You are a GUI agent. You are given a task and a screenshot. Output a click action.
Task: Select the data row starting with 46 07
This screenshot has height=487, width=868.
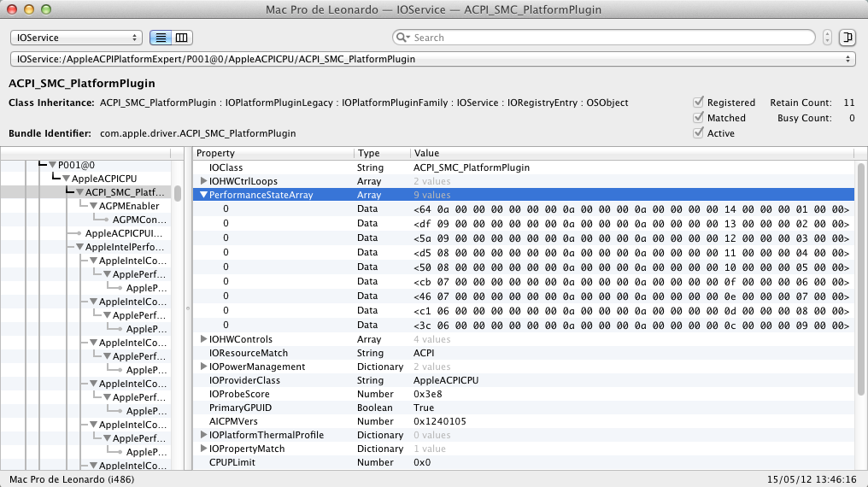tap(523, 296)
